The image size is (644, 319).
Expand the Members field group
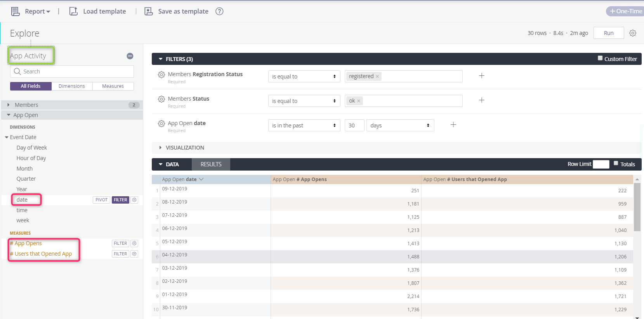click(72, 105)
